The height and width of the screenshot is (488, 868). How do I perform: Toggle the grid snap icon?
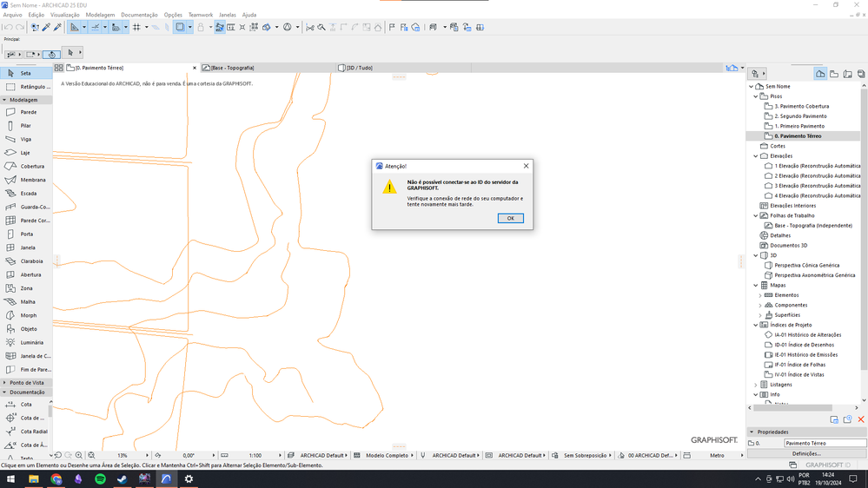coord(136,27)
